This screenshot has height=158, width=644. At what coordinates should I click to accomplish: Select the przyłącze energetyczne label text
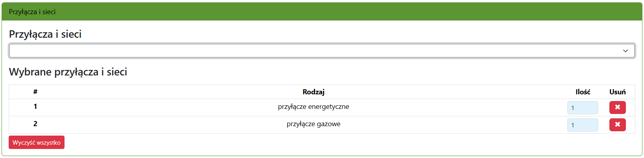(x=313, y=107)
